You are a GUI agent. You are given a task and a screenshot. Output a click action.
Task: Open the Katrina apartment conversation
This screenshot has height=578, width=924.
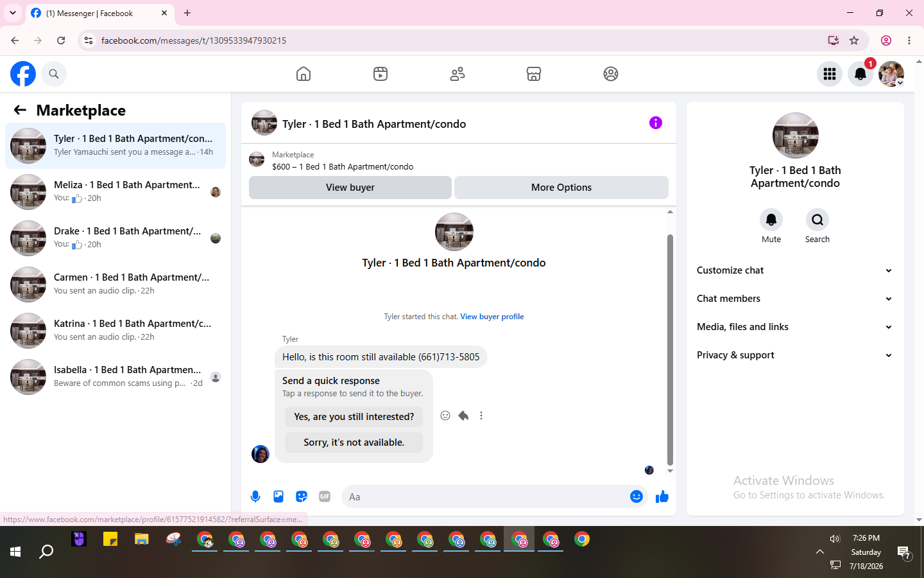116,331
